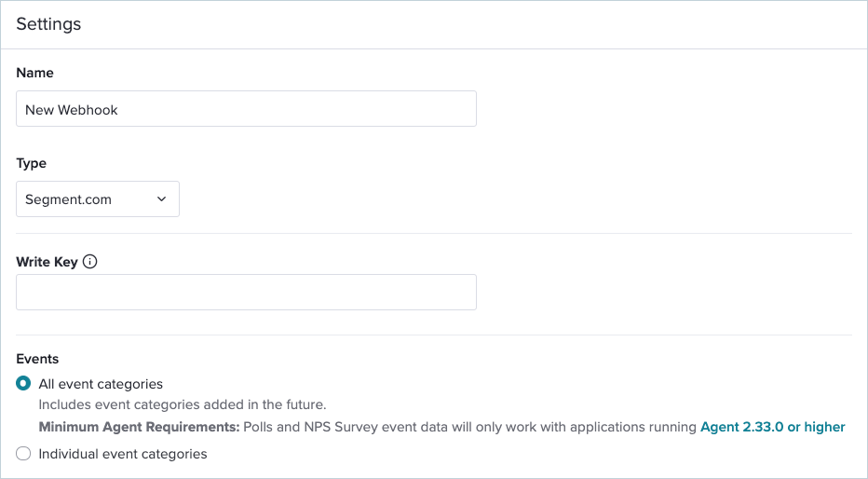
Task: Click the Name field label
Action: [x=34, y=73]
